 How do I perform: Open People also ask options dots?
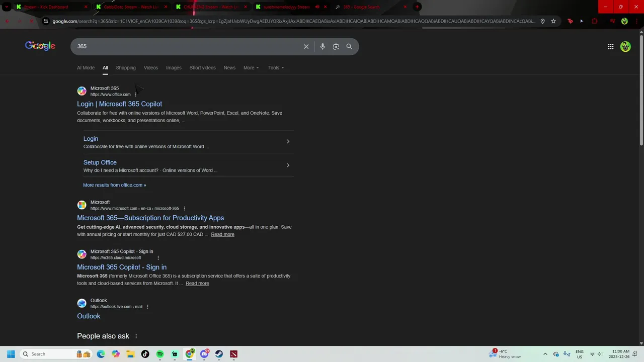coord(136,336)
